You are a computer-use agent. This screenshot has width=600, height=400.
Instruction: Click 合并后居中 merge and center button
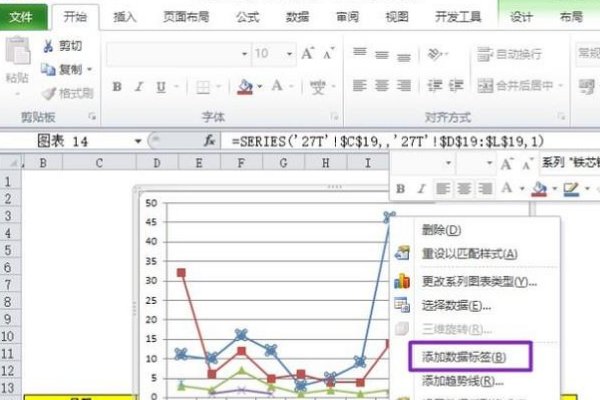tap(515, 85)
